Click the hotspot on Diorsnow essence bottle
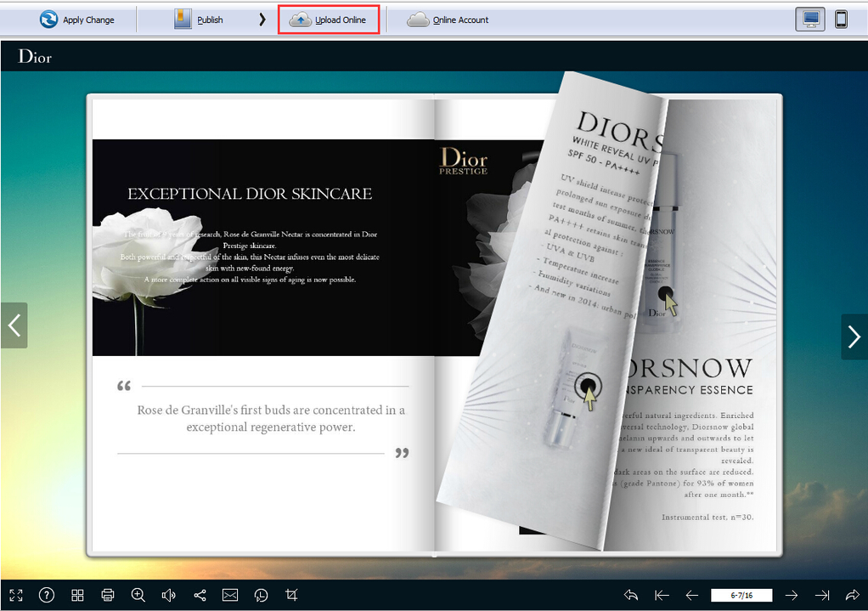 (x=665, y=294)
